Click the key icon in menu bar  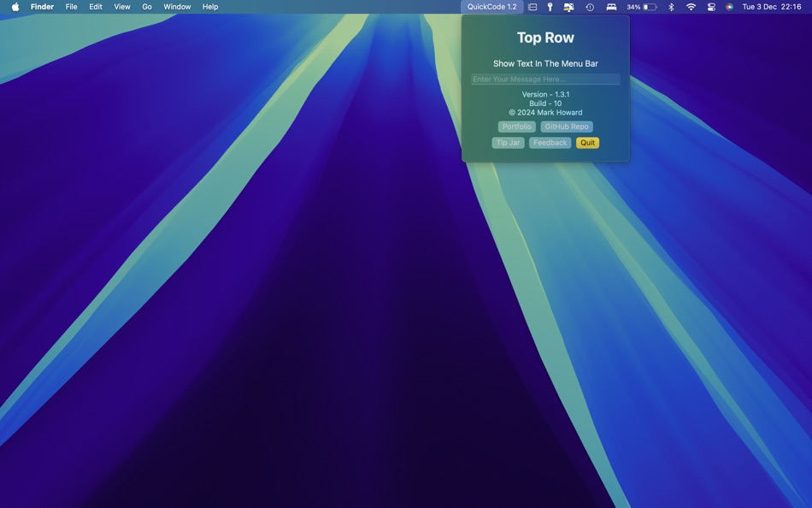tap(550, 7)
